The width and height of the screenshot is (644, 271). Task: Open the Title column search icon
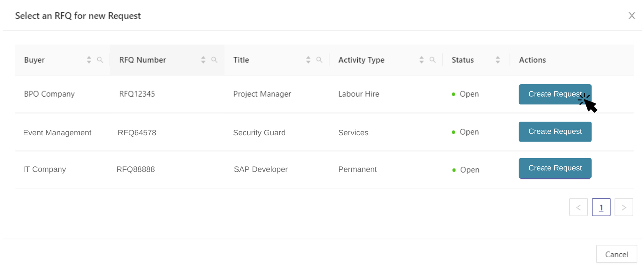tap(319, 60)
